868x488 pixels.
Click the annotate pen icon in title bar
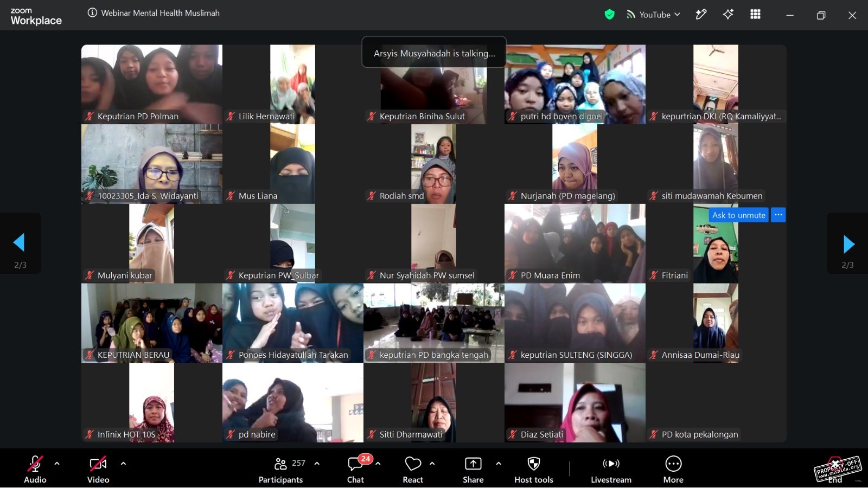point(701,15)
